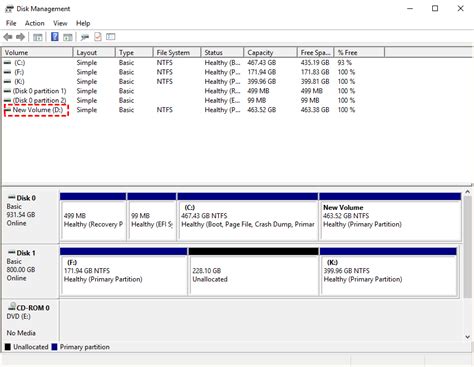Click the blue Primary partition legend swatch

[55, 347]
